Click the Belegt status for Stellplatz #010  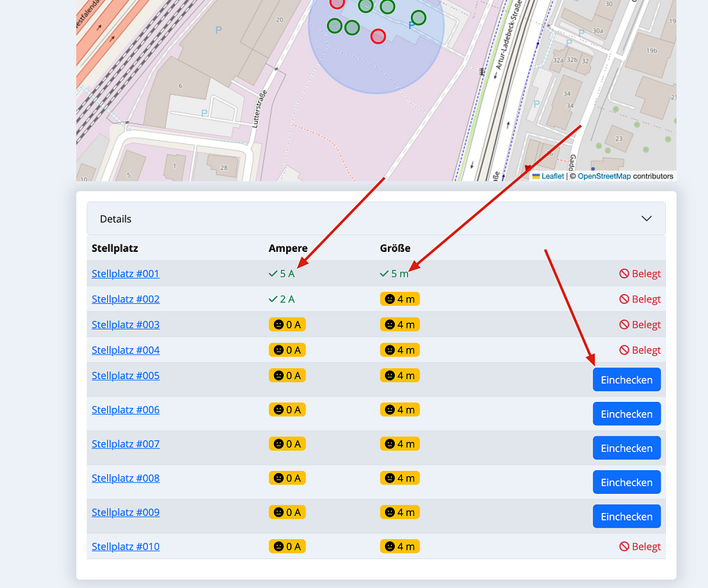(640, 547)
